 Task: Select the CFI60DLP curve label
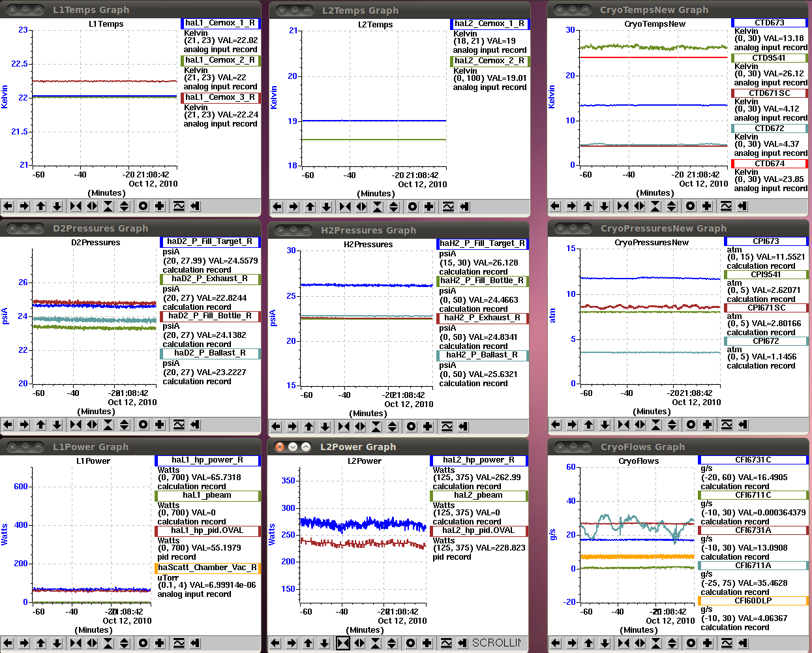coord(753,601)
